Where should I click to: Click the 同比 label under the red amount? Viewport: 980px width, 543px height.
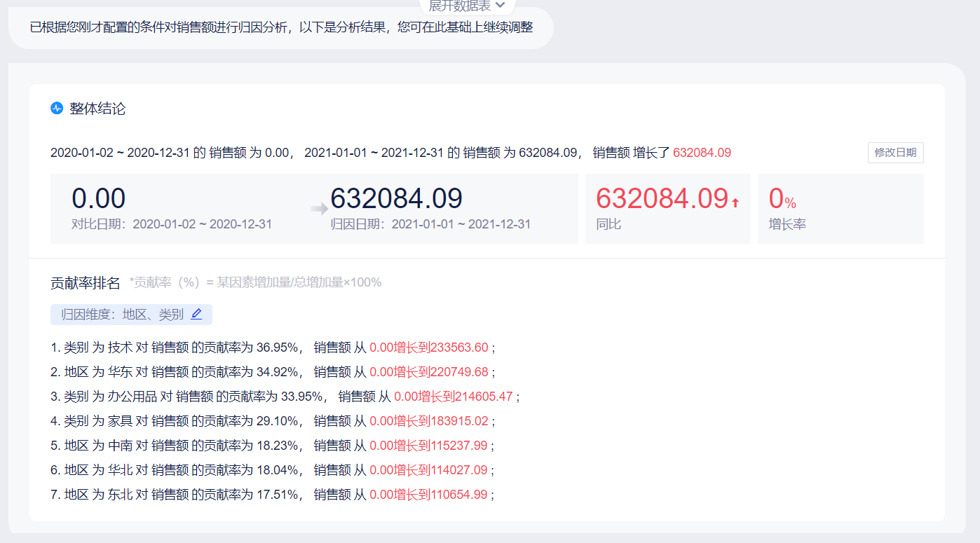click(x=608, y=224)
